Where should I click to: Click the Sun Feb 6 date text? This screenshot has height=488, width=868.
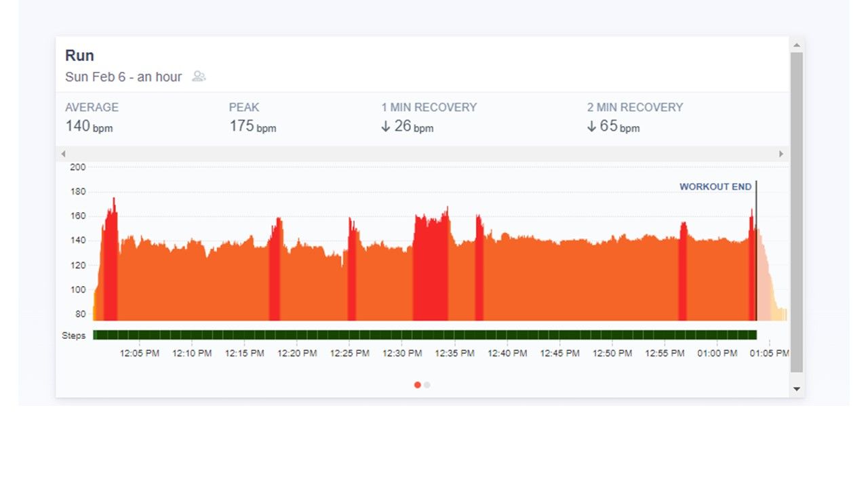[96, 77]
